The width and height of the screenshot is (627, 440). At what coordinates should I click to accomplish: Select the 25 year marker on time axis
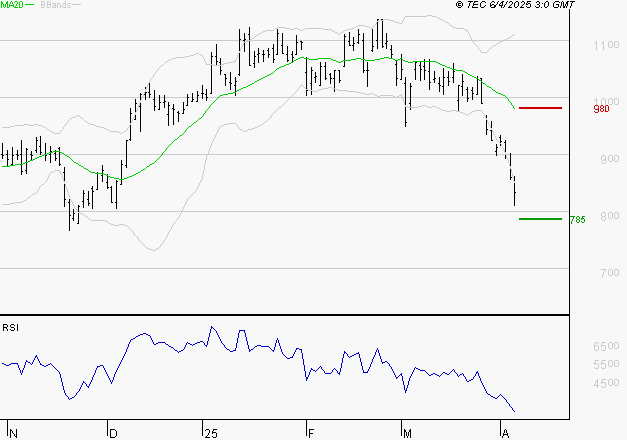210,433
